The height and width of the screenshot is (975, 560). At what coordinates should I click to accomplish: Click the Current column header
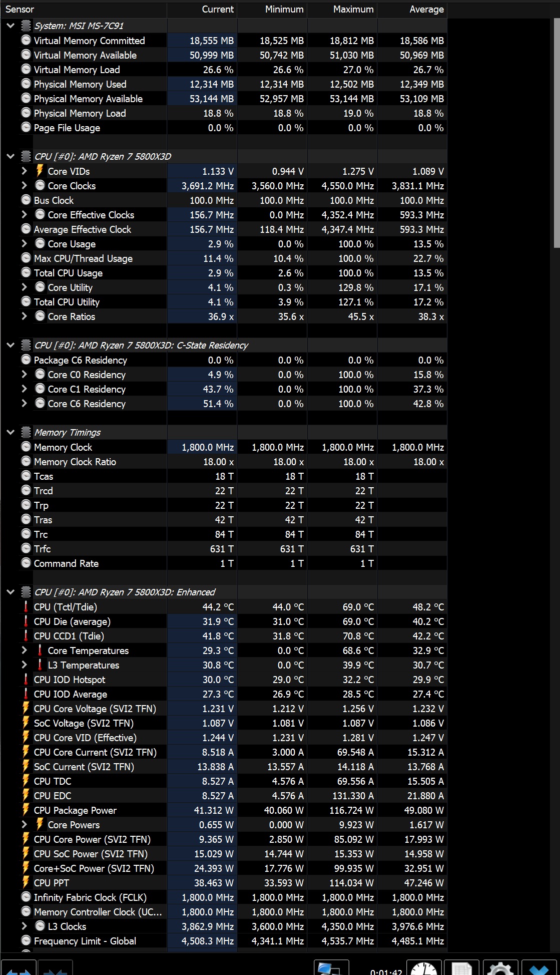pos(202,9)
